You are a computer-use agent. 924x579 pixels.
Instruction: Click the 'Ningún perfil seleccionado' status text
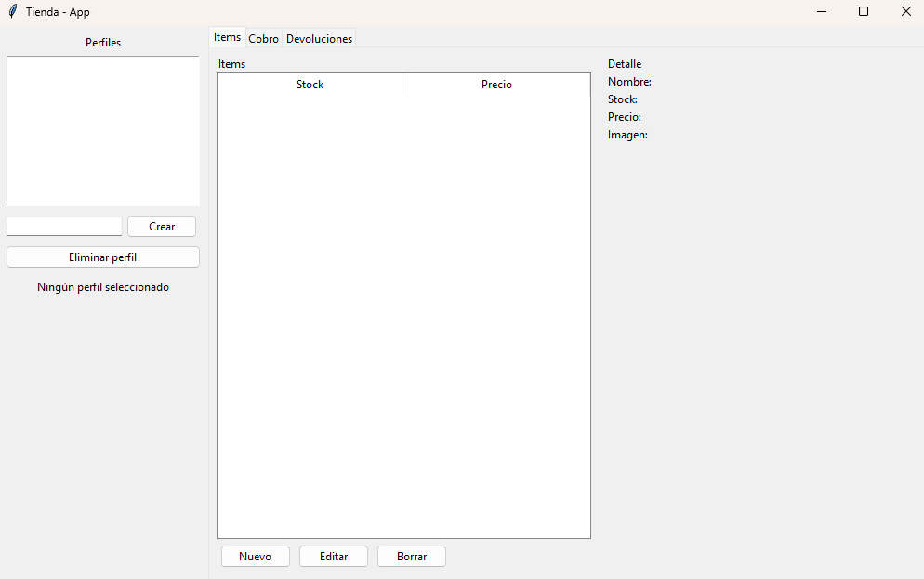103,287
